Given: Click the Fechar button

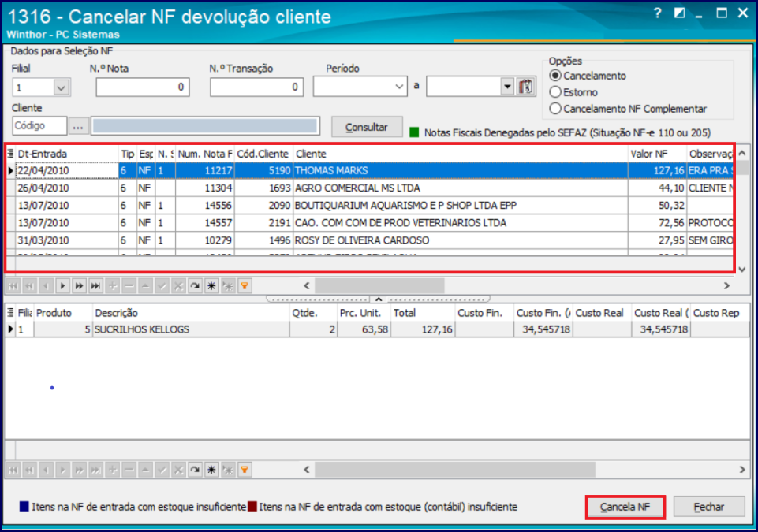Looking at the screenshot, I should pos(708,508).
